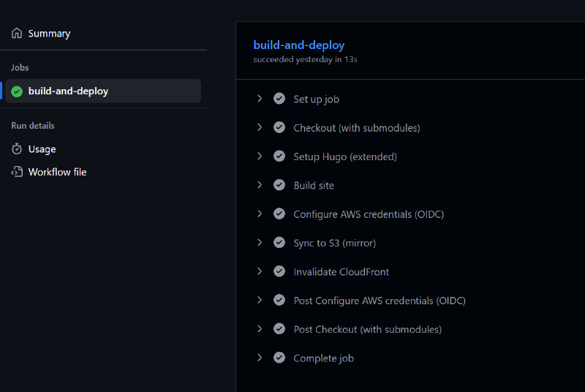Expand the Post Checkout step chevron

tap(260, 329)
